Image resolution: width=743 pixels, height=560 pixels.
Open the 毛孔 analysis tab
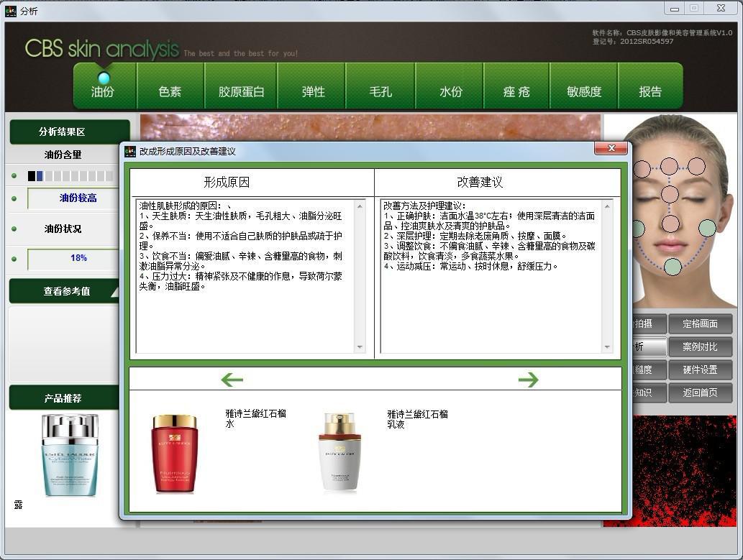click(380, 91)
